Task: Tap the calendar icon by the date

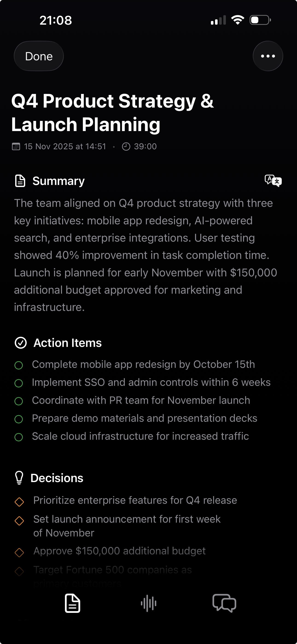Action: coord(16,146)
